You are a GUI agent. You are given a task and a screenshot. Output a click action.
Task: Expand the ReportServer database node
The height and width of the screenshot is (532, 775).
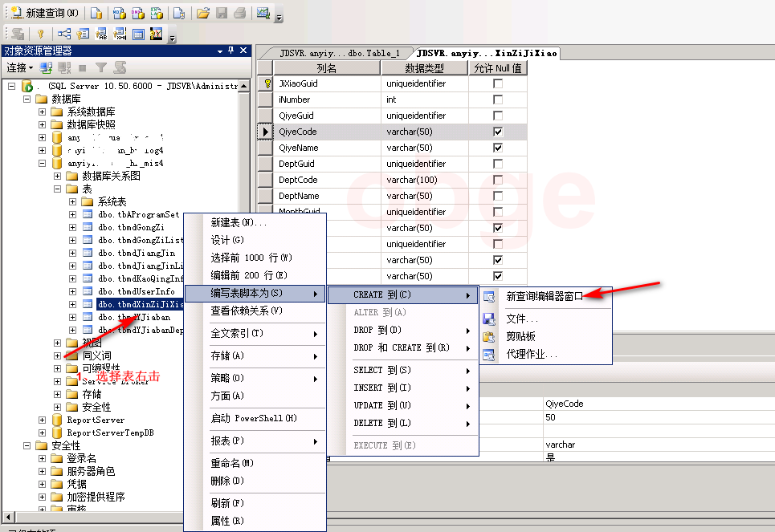[42, 420]
